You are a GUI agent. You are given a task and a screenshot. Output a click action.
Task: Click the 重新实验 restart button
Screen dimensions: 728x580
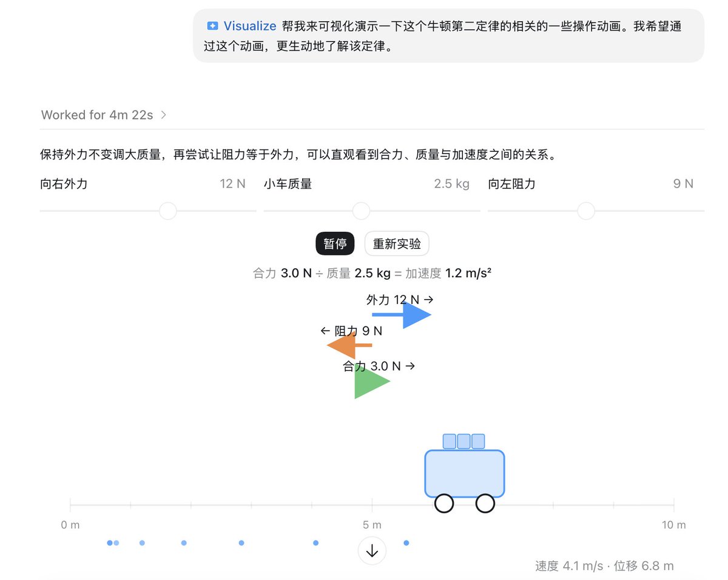pyautogui.click(x=397, y=244)
